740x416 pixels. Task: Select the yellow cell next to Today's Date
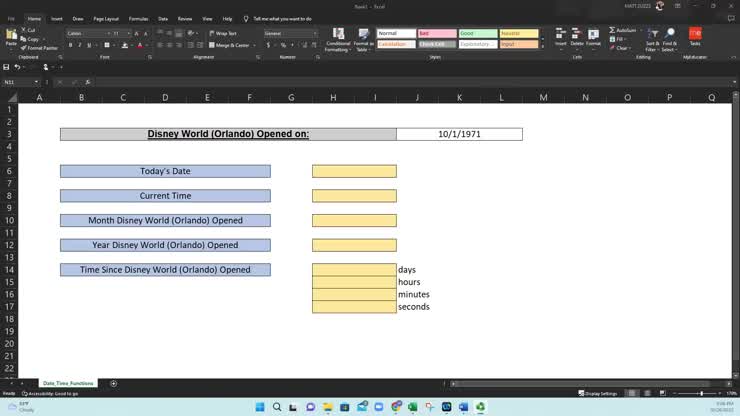pos(354,171)
